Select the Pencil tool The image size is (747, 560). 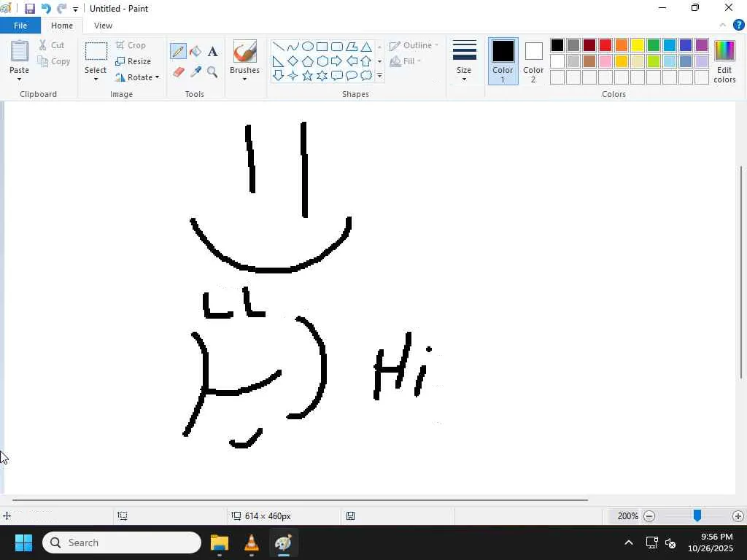tap(178, 51)
